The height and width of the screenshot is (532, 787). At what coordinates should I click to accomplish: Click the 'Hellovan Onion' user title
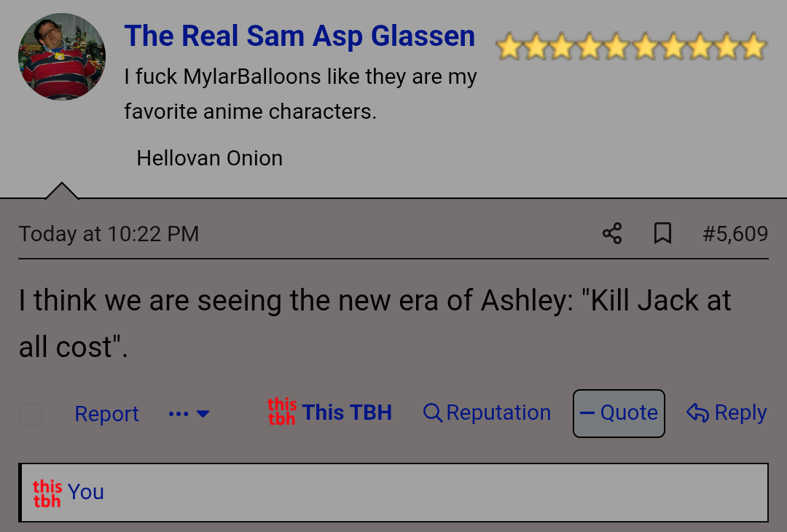pyautogui.click(x=210, y=158)
